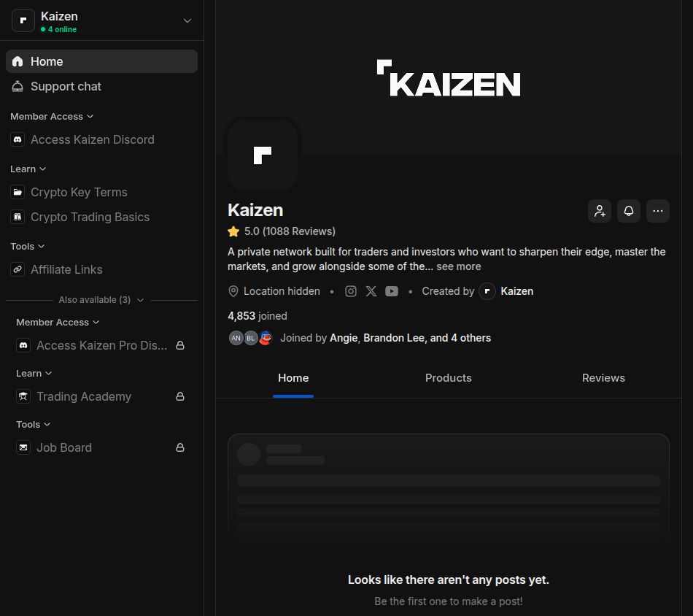Click the Discord icon beside Access Kaizen Pro
This screenshot has width=693, height=616.
23,345
